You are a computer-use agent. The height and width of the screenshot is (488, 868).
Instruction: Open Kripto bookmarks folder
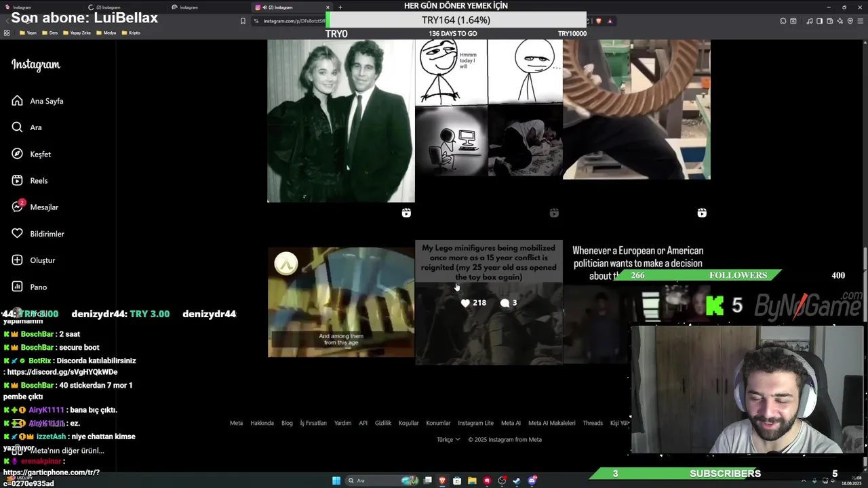[x=131, y=33]
